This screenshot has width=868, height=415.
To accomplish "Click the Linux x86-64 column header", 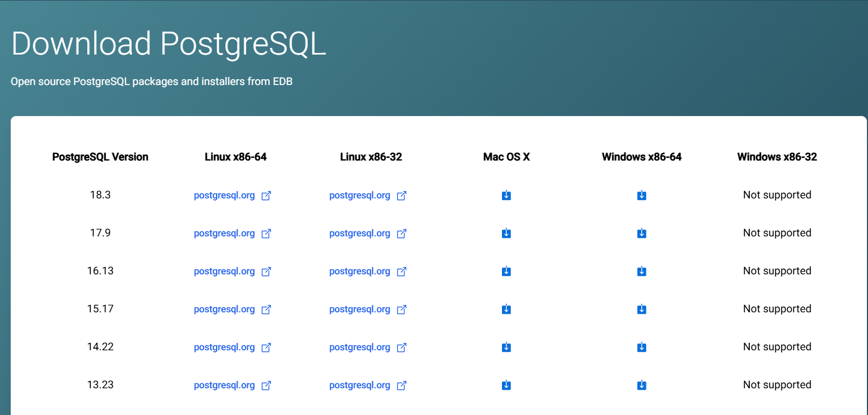I will click(x=235, y=157).
